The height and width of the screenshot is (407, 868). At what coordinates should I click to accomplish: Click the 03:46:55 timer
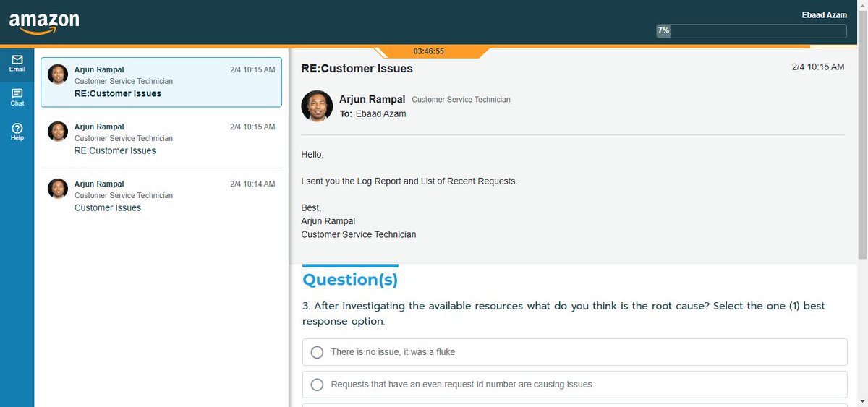pyautogui.click(x=429, y=51)
